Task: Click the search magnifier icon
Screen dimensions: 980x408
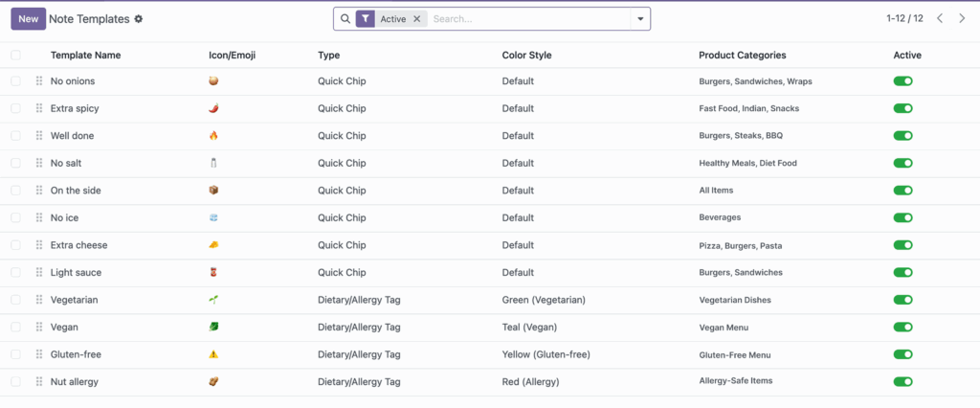Action: [345, 19]
